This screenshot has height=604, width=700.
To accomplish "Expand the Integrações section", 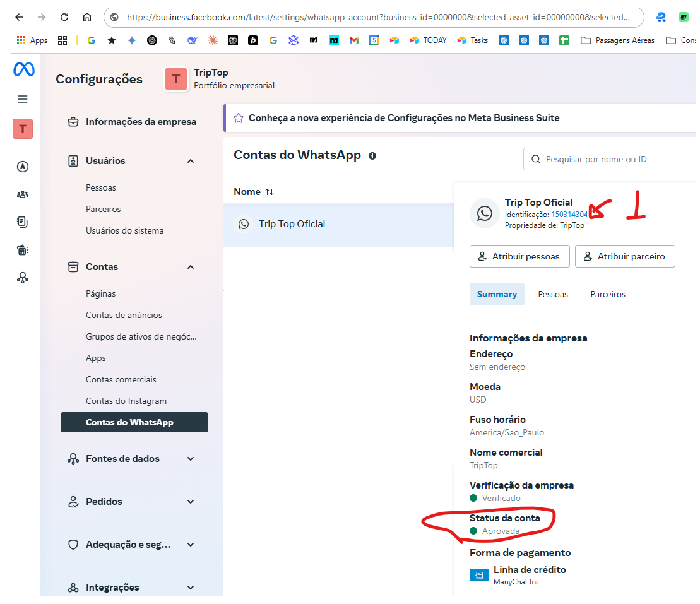I will pos(191,588).
